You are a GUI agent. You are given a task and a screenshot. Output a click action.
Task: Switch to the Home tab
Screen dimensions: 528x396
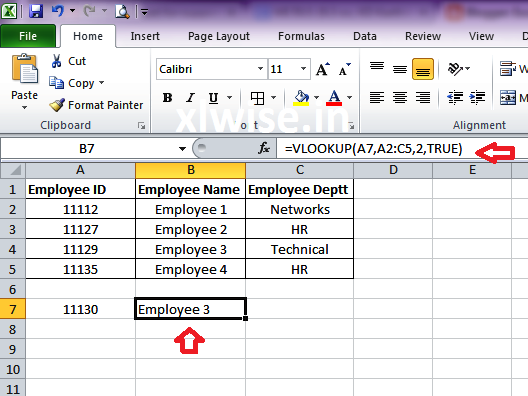(x=88, y=36)
